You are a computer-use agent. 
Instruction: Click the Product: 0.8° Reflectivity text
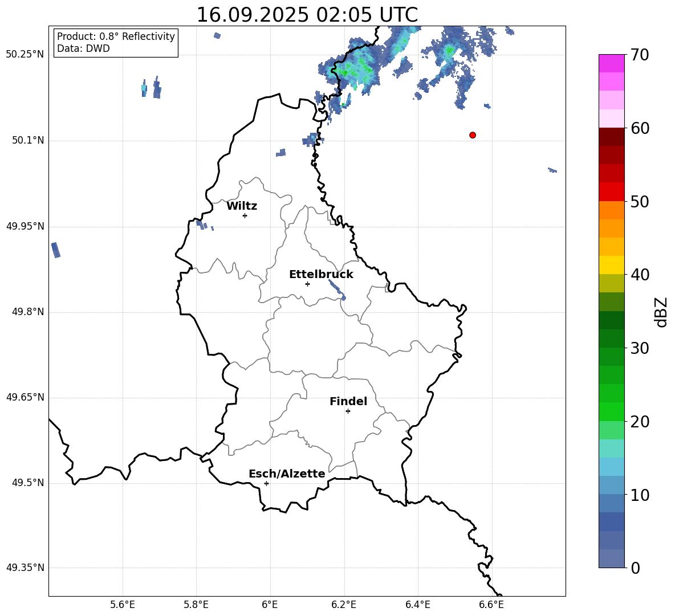(x=116, y=36)
